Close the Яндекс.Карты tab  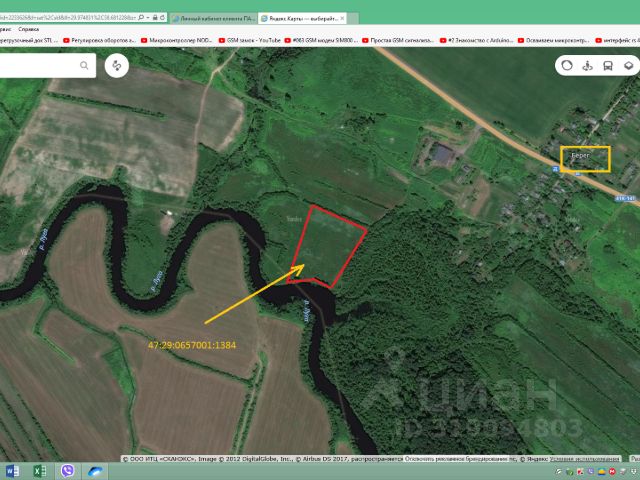[x=342, y=18]
